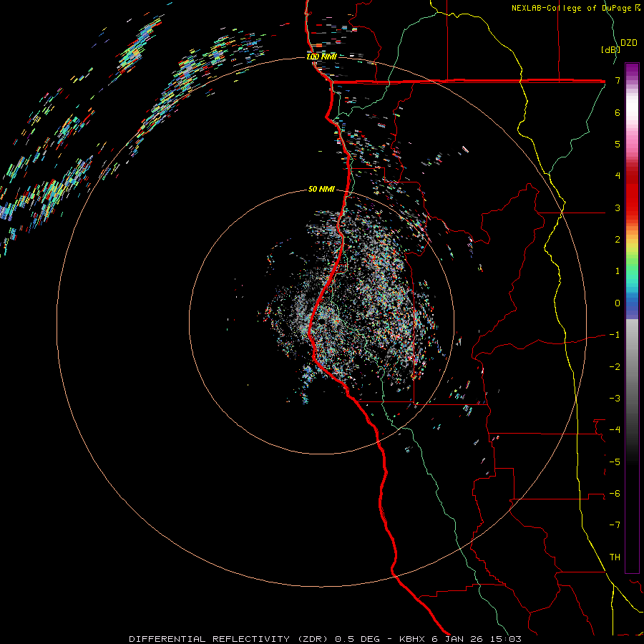644x644 pixels.
Task: Click the DIFFERENTIAL REFLECTIVITY (ZDR) caption text
Action: tap(230, 639)
